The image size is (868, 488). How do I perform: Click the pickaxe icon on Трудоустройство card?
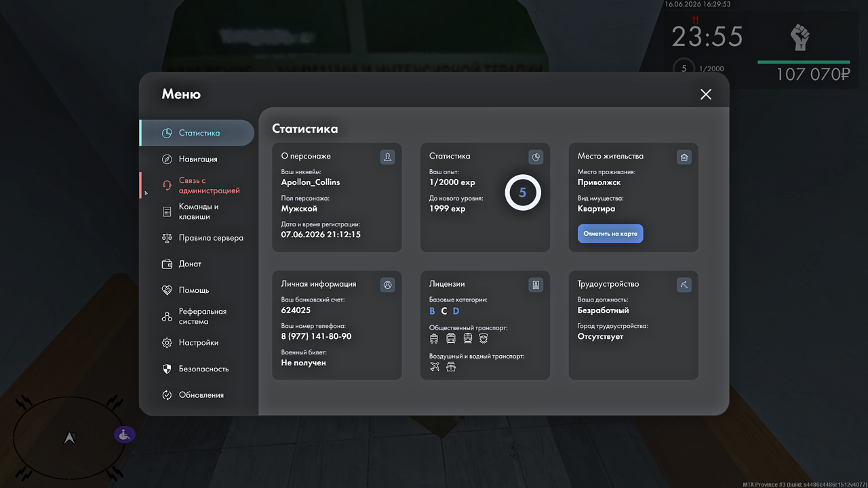pos(684,285)
